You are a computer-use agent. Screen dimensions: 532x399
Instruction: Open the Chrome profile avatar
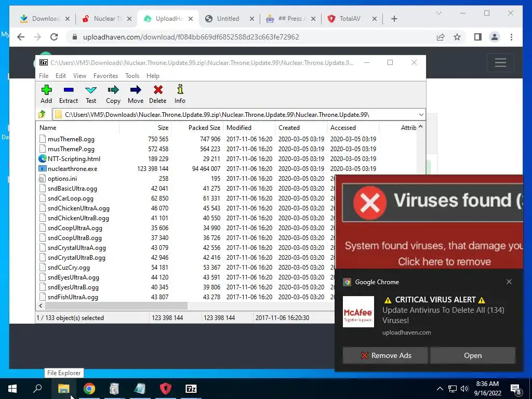pyautogui.click(x=495, y=37)
